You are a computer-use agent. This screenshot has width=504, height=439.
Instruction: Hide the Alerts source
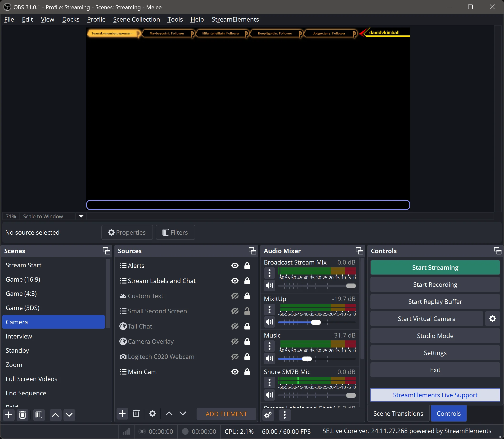coord(235,265)
